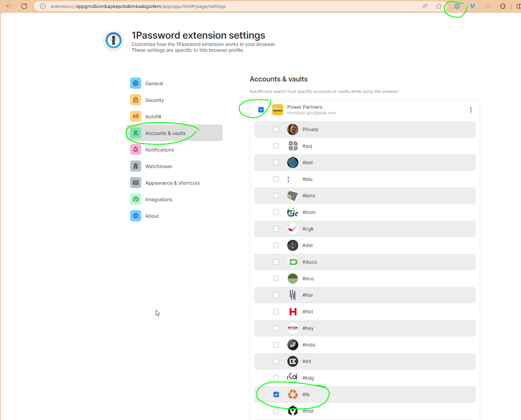
Task: Toggle the Power Partners account checkbox
Action: (x=261, y=110)
